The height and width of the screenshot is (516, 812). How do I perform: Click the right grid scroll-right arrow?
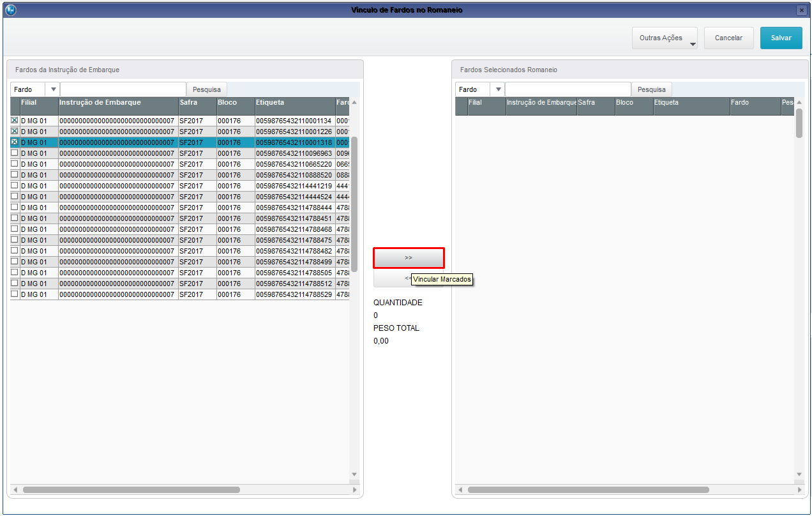(x=799, y=490)
